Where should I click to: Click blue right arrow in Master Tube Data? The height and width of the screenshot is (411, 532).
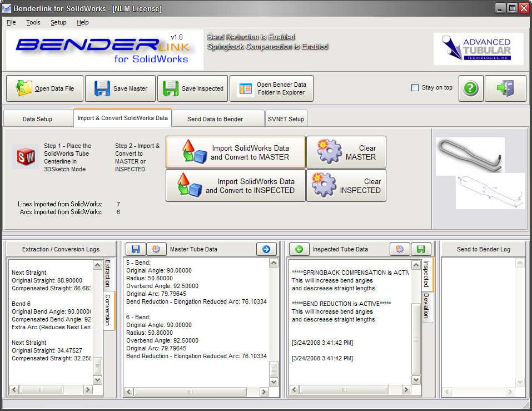pyautogui.click(x=266, y=249)
